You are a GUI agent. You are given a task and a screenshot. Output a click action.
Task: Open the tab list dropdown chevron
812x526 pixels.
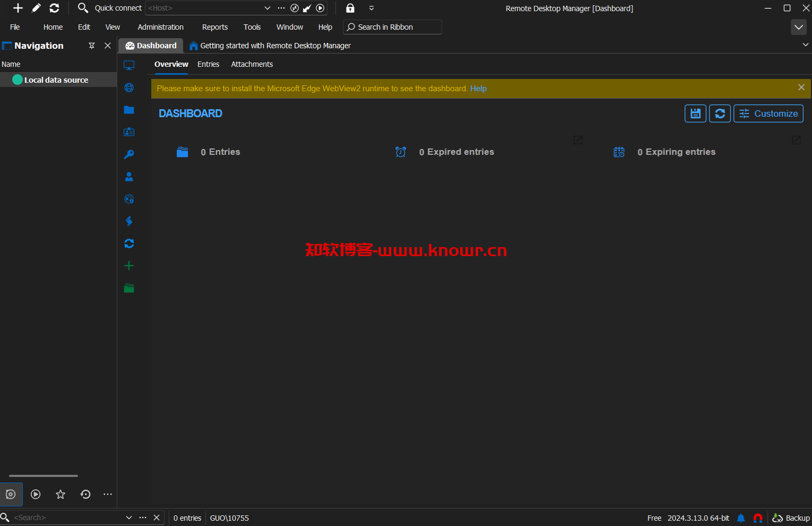coord(806,45)
